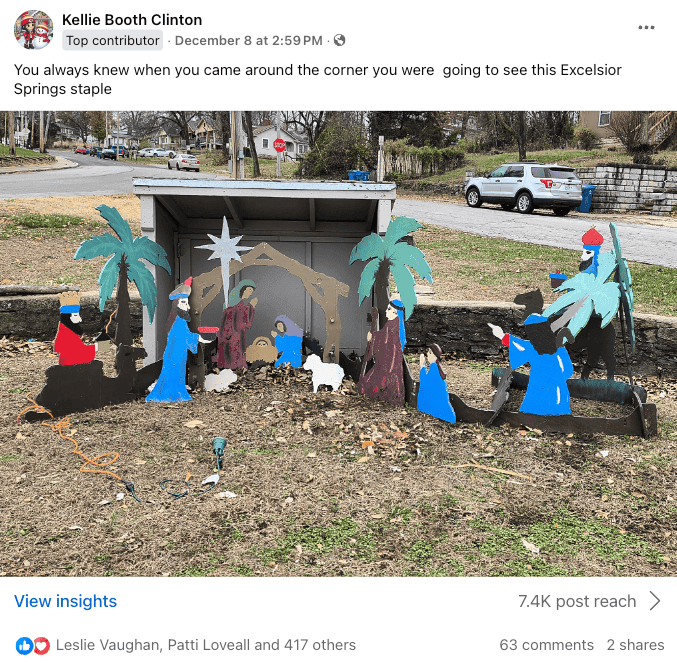Image resolution: width=677 pixels, height=663 pixels.
Task: View the 2 shares list
Action: (x=635, y=645)
